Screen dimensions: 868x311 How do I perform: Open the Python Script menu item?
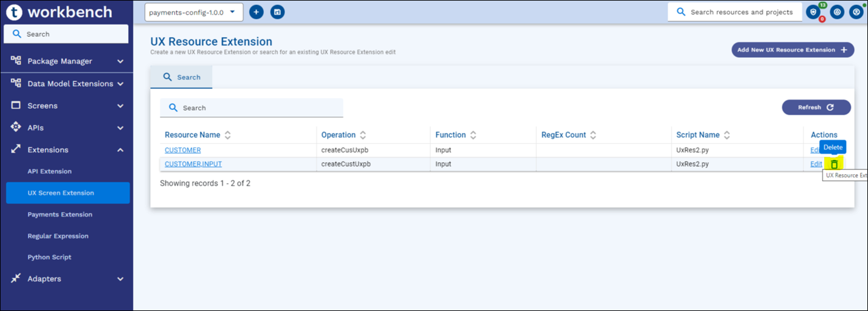click(49, 258)
